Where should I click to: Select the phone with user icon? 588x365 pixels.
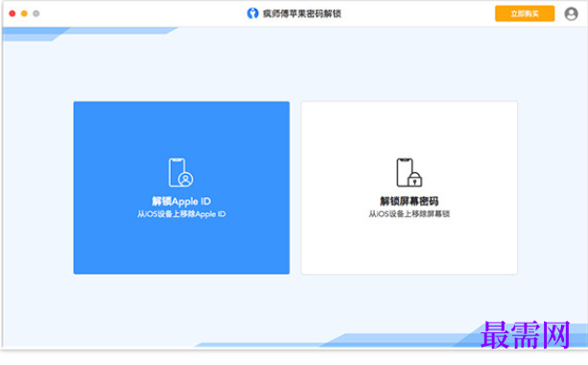(x=180, y=172)
